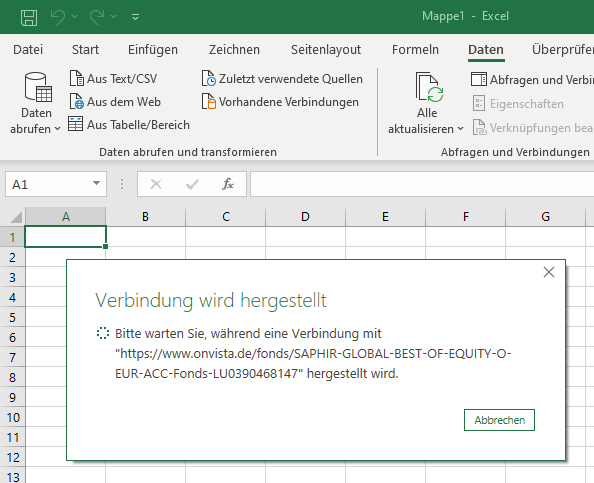Viewport: 594px width, 483px height.
Task: Select row 12 header
Action: click(x=13, y=457)
